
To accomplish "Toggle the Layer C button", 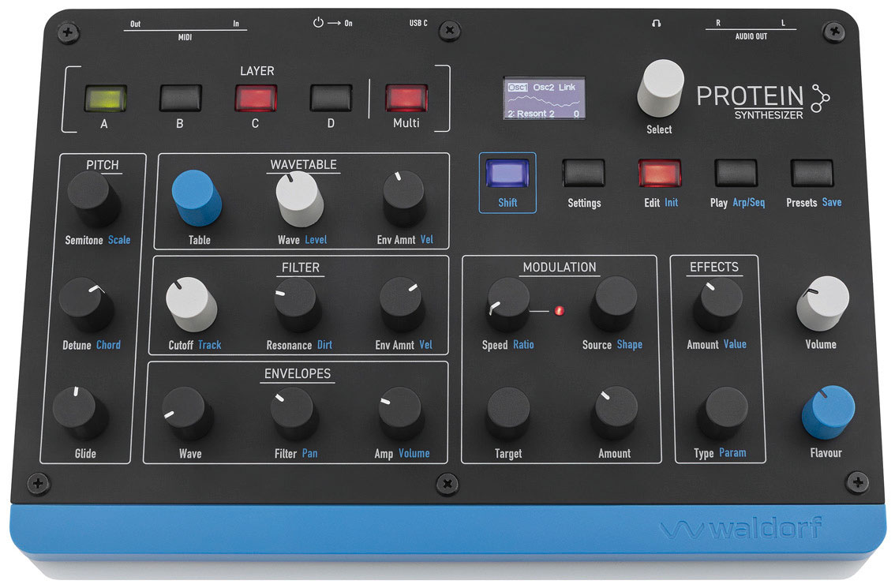I will (255, 99).
